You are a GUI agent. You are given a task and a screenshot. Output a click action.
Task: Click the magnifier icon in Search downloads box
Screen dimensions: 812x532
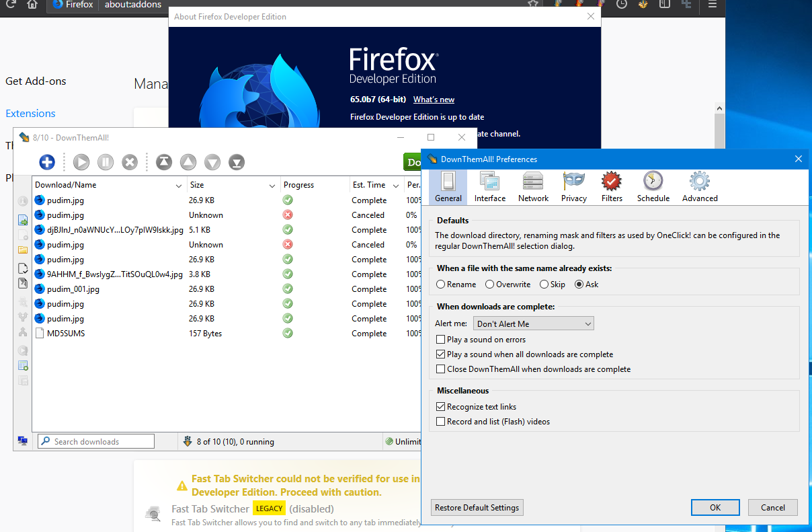point(46,441)
